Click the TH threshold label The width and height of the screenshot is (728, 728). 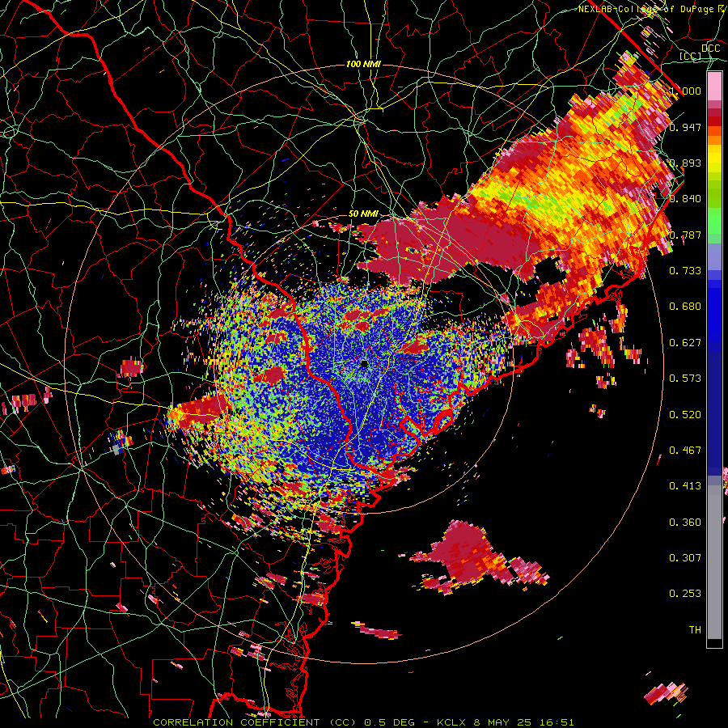click(695, 630)
